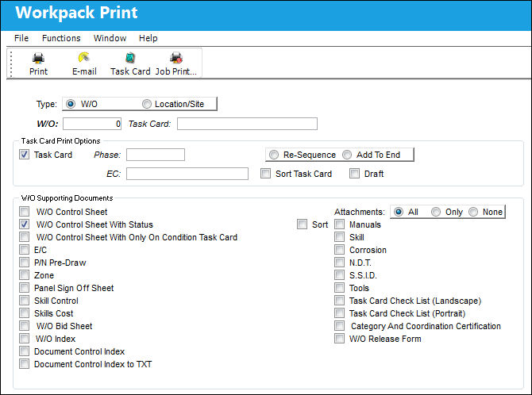Check the Sort checkbox
This screenshot has width=532, height=395.
(302, 224)
